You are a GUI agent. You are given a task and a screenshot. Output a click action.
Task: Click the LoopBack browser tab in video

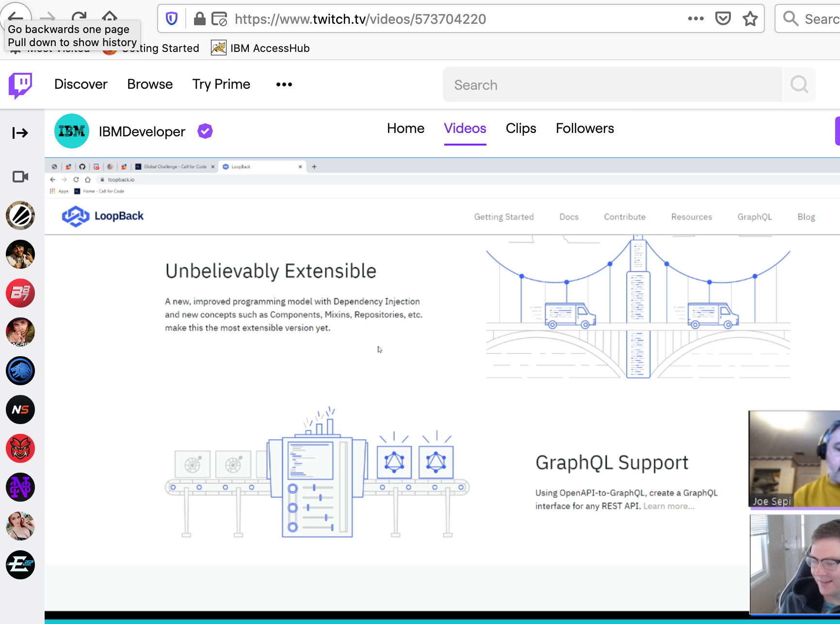click(261, 166)
